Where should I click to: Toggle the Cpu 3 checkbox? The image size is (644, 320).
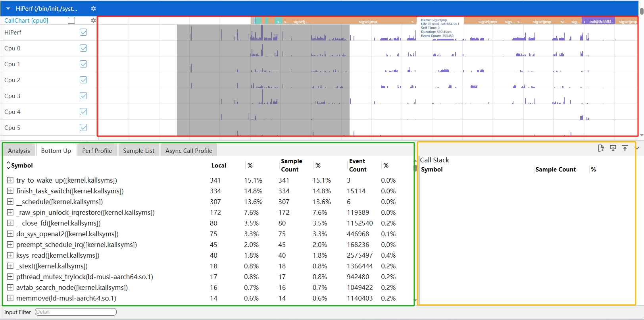click(x=83, y=96)
